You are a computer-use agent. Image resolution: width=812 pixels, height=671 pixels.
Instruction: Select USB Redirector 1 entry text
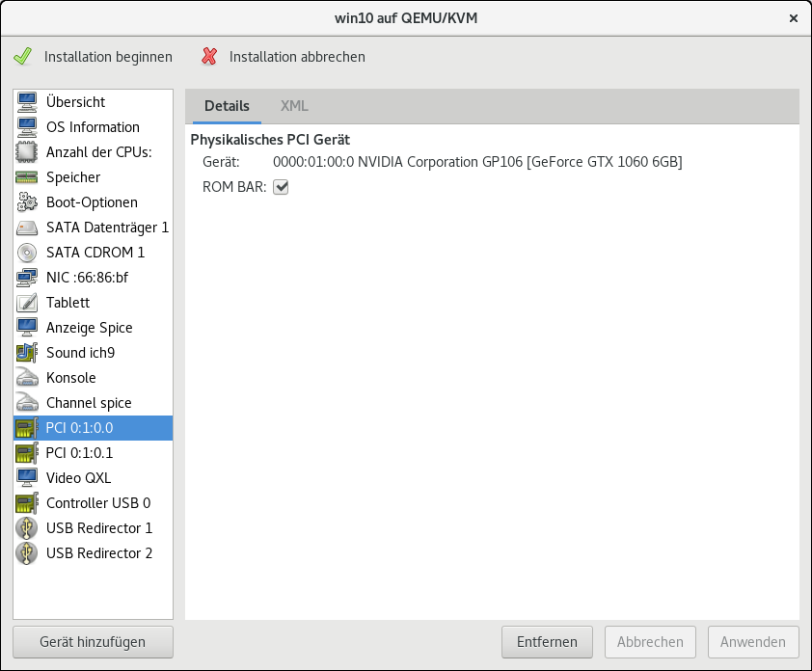(99, 528)
